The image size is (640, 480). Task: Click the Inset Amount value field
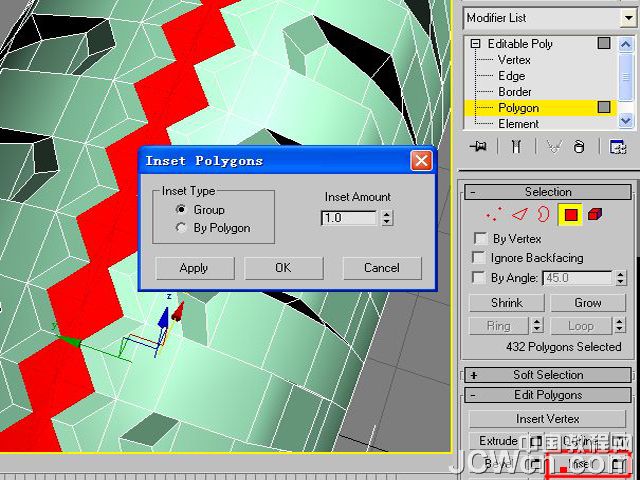point(349,218)
